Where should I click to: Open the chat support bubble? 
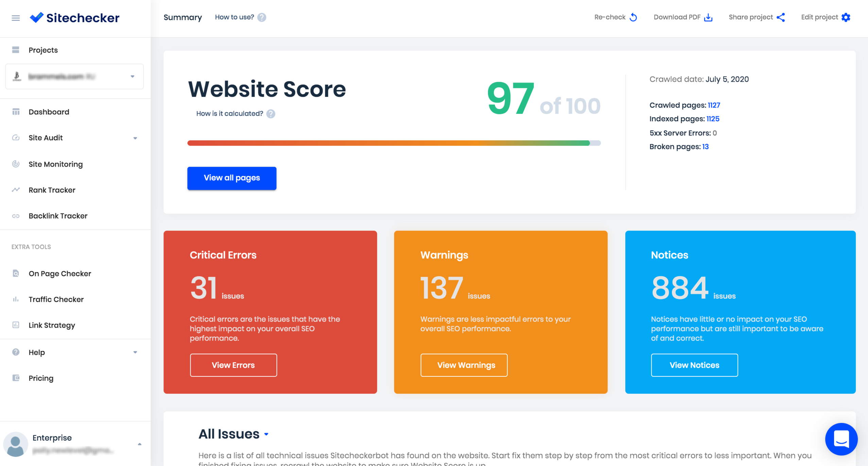[841, 439]
